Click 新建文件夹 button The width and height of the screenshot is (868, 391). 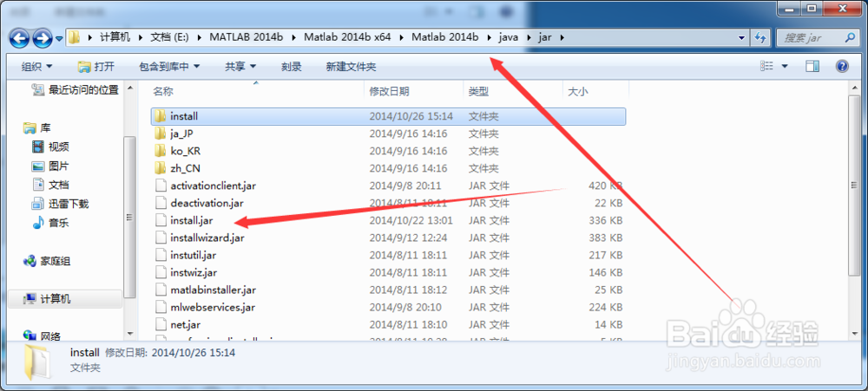(351, 67)
